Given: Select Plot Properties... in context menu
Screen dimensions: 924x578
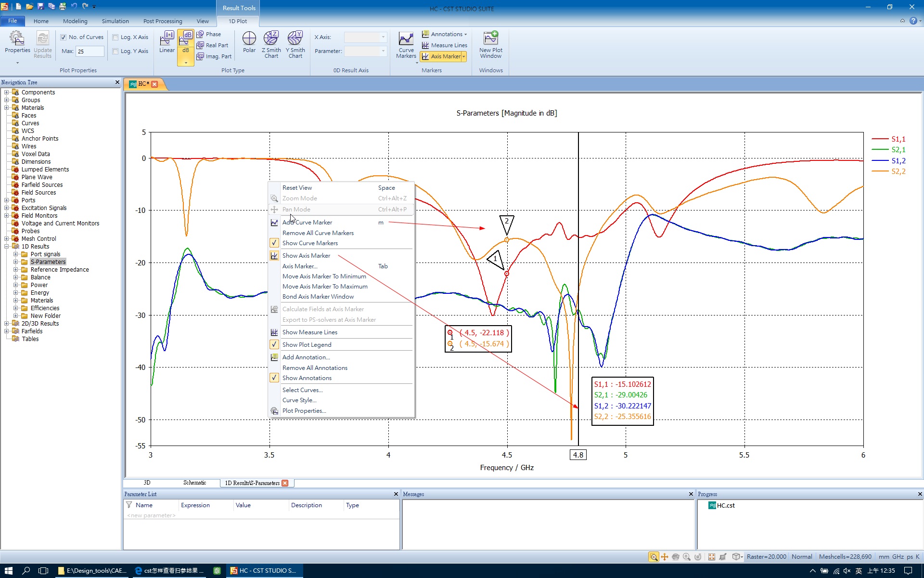Looking at the screenshot, I should (341, 411).
